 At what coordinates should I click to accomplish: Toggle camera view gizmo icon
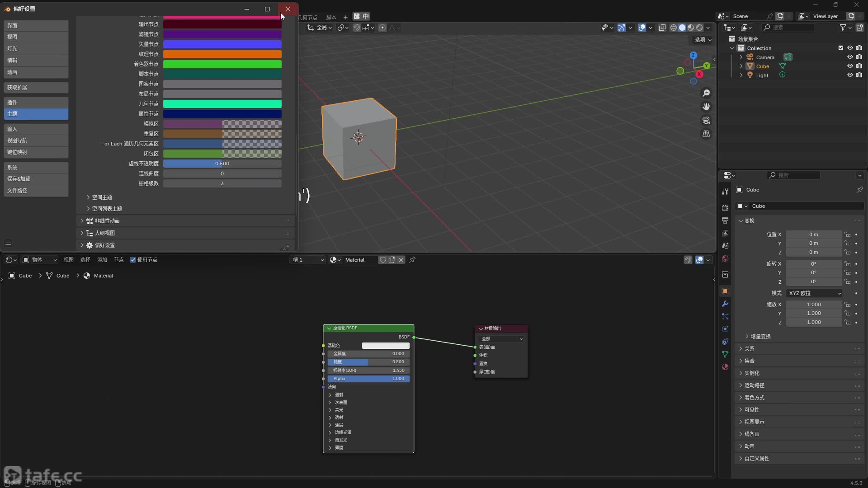click(x=706, y=120)
